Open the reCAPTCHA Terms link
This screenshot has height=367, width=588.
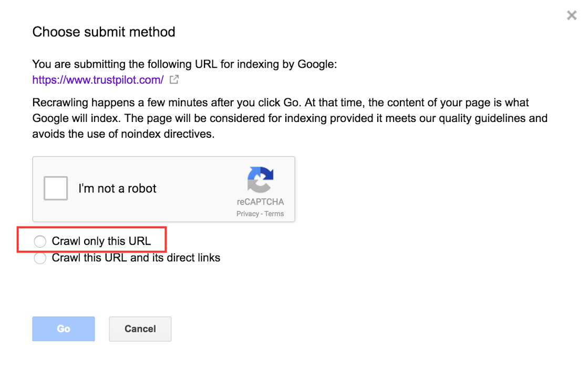[x=274, y=213]
